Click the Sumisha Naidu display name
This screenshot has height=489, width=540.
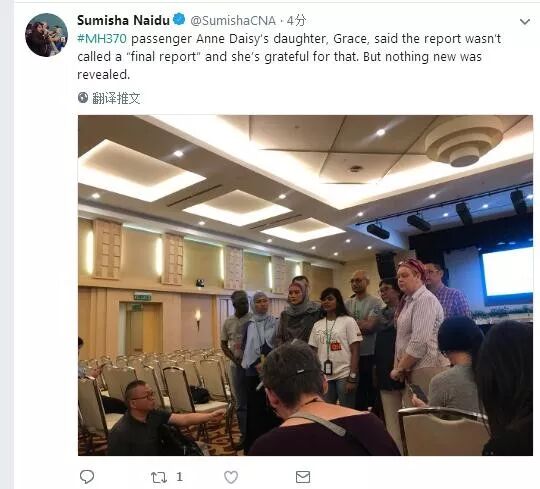(123, 20)
